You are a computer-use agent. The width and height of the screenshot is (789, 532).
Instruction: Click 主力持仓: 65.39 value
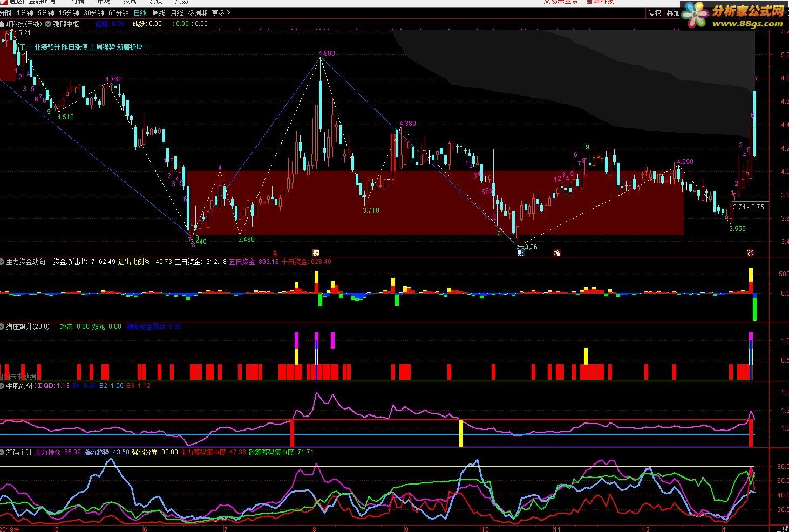[x=58, y=452]
